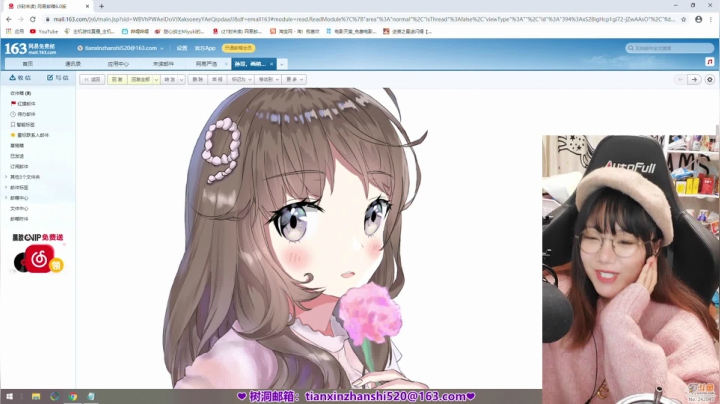Open the 草稿箱 drafts folder
This screenshot has height=404, width=720.
point(17,146)
